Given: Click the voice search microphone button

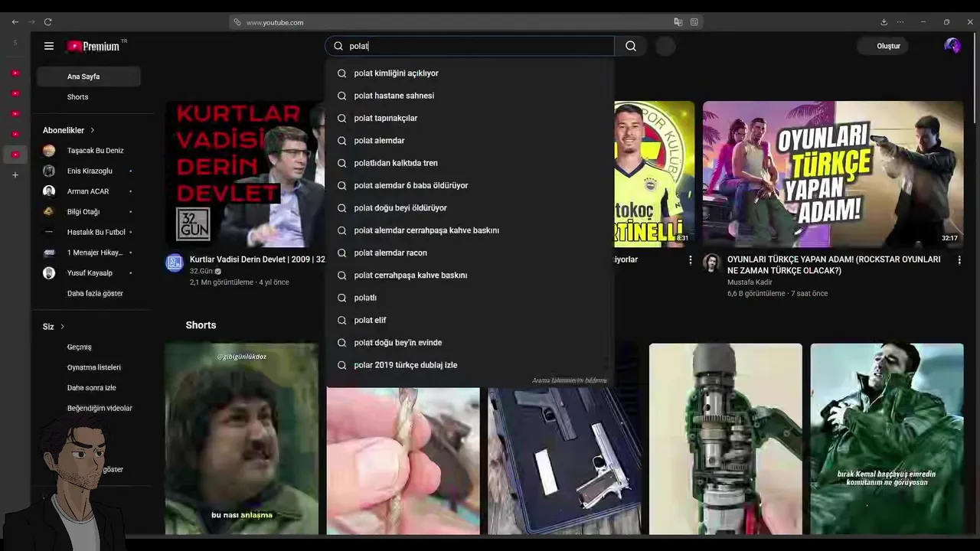Looking at the screenshot, I should tap(666, 46).
